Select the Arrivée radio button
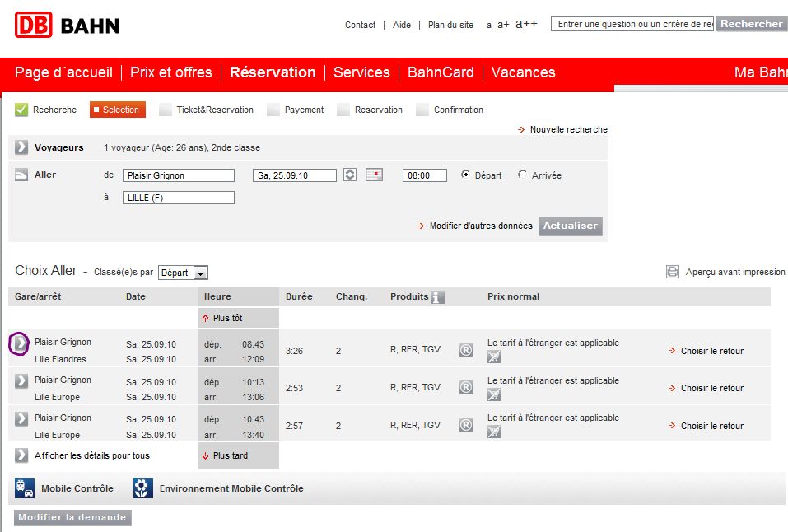The height and width of the screenshot is (532, 788). click(522, 175)
